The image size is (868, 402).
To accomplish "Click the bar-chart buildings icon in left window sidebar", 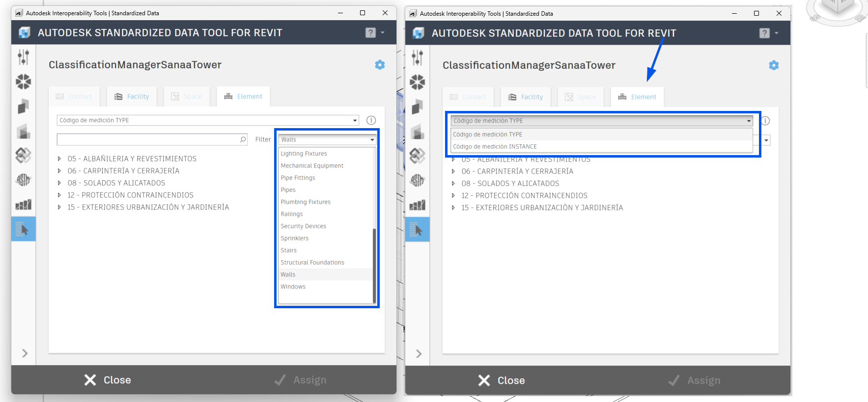I will coord(24,204).
